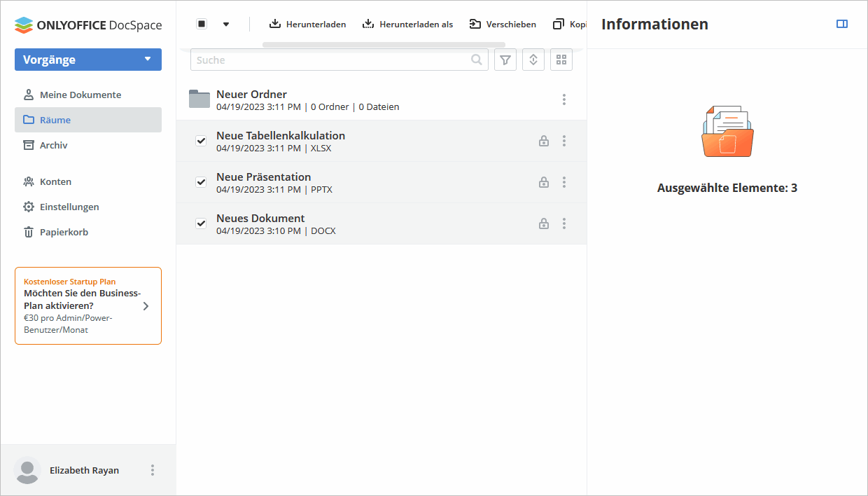The image size is (868, 496).
Task: Go to Räume section
Action: [88, 120]
